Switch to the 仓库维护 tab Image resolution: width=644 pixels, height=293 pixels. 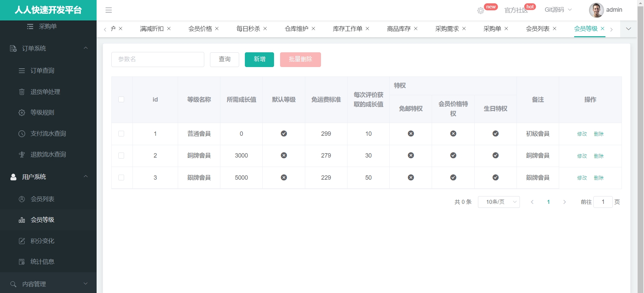[x=297, y=29]
